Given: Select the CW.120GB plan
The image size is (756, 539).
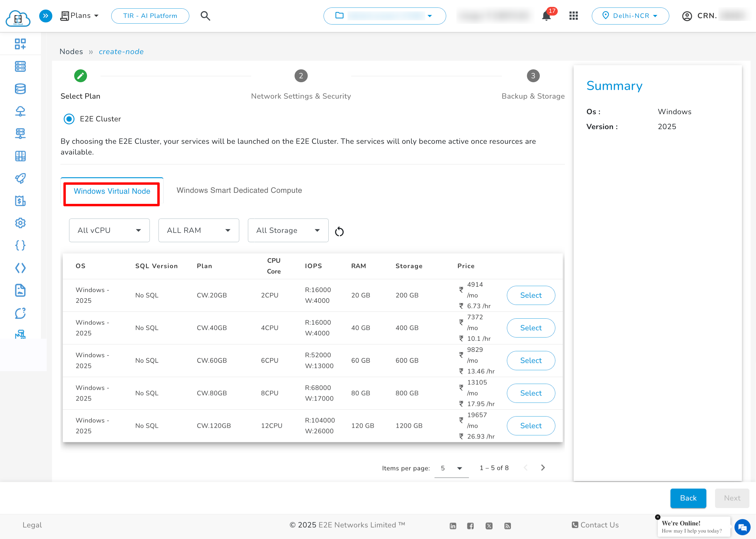Looking at the screenshot, I should pos(531,425).
